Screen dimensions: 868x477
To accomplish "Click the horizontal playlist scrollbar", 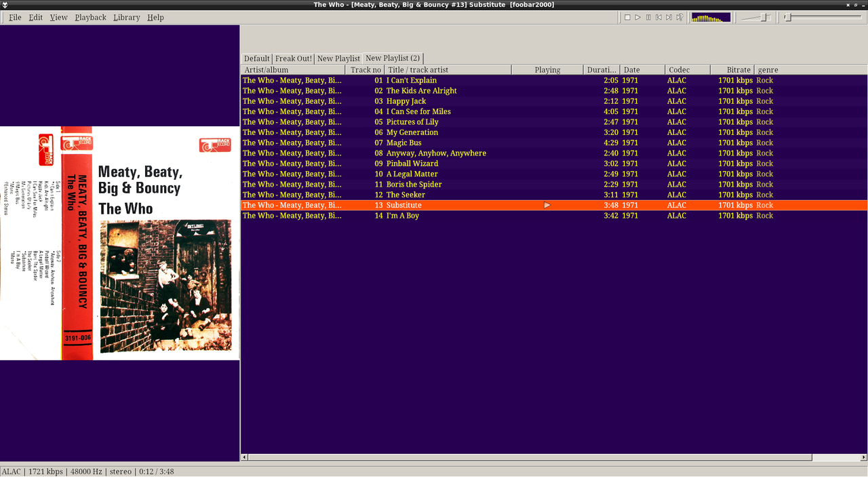I will pos(529,457).
